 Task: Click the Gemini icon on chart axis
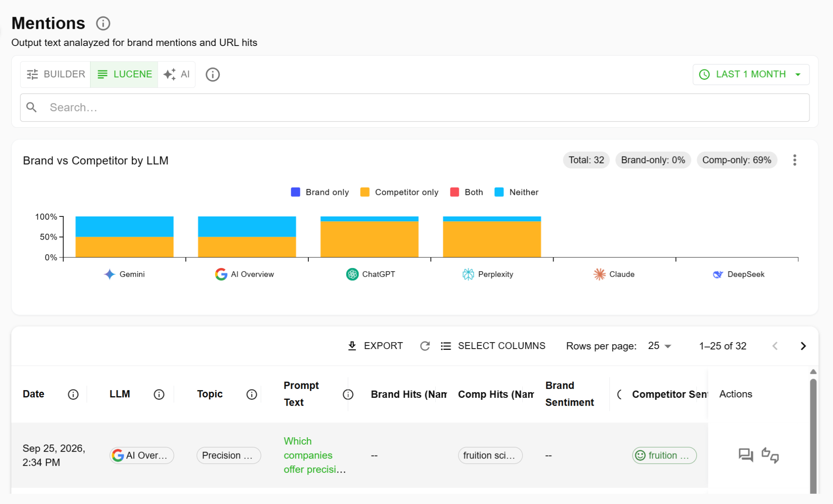pyautogui.click(x=109, y=274)
